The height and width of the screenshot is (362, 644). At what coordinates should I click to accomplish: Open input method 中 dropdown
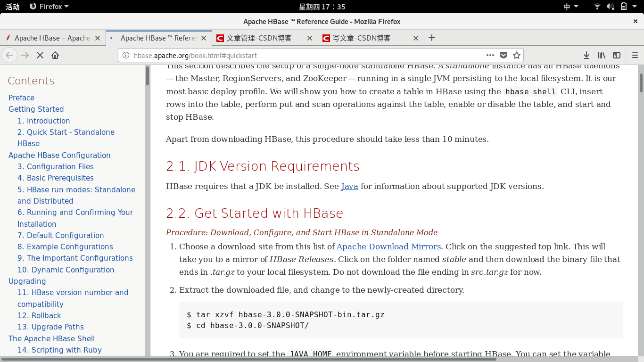[571, 7]
